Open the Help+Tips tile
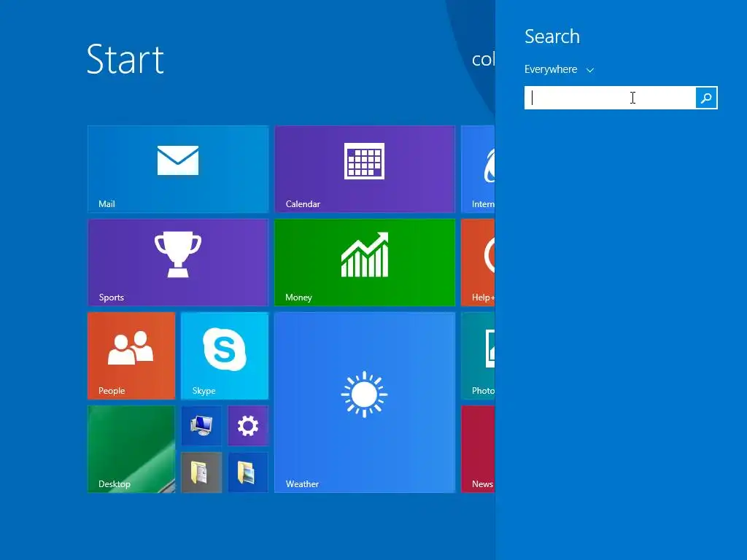 click(x=479, y=262)
